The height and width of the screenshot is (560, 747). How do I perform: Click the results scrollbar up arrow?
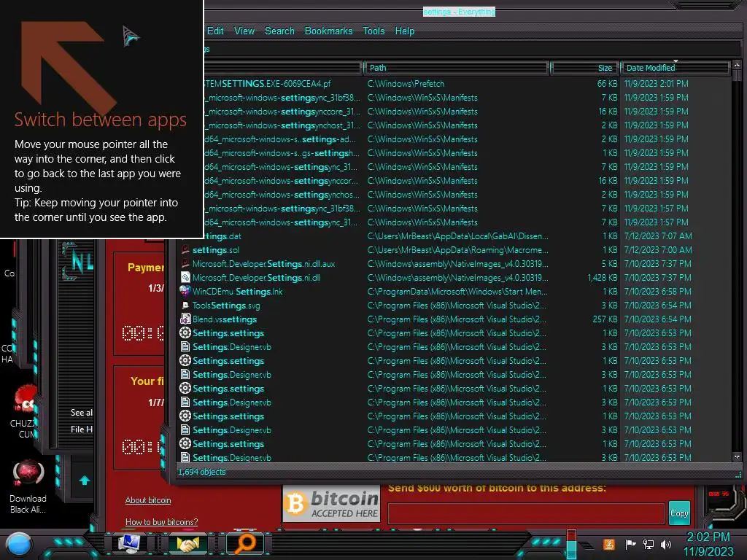coord(737,65)
